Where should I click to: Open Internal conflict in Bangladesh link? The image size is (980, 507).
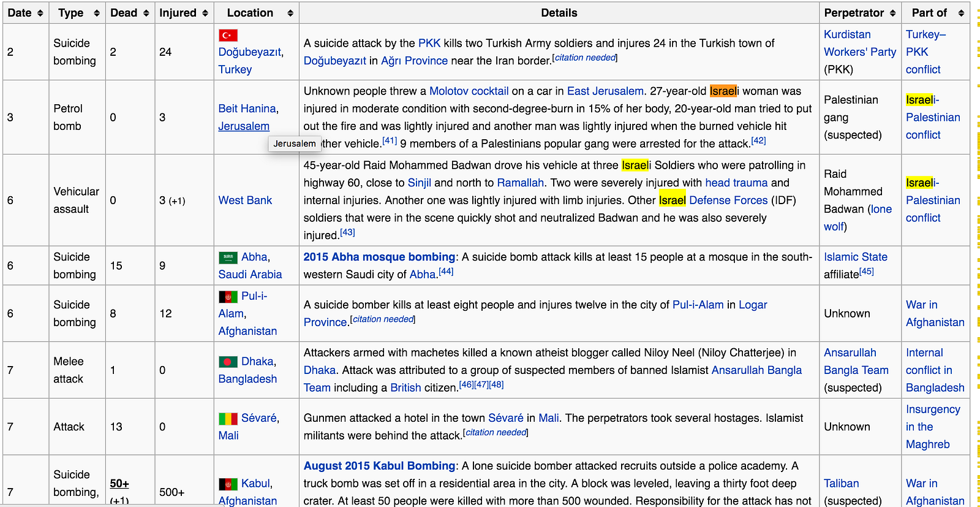(x=935, y=370)
